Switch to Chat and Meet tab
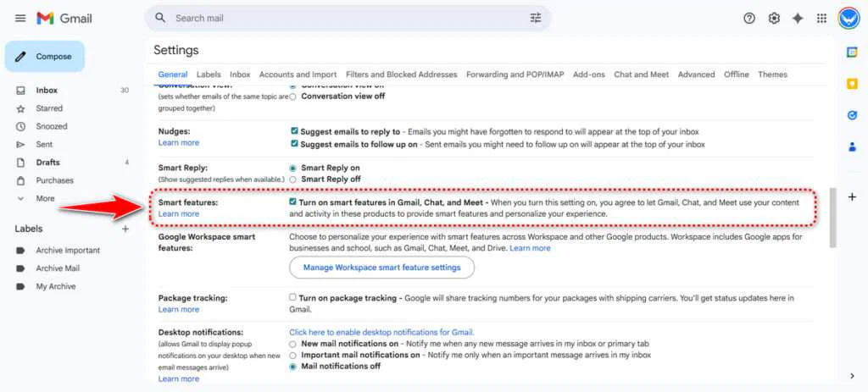Viewport: 868px width, 392px height. pos(642,75)
